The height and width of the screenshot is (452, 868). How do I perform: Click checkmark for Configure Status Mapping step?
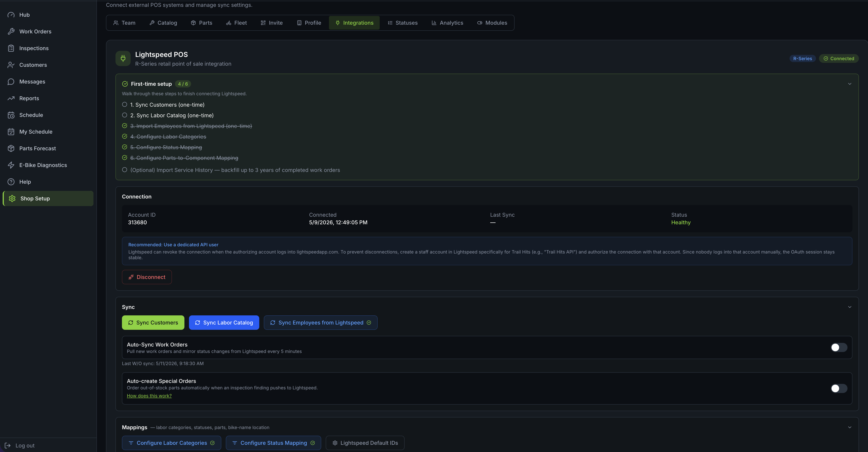125,147
